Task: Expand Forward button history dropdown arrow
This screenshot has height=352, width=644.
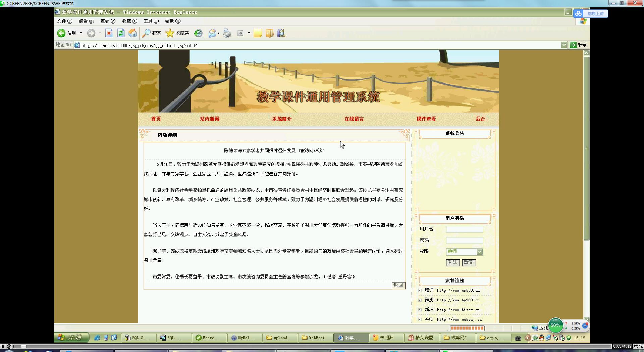Action: pos(100,33)
